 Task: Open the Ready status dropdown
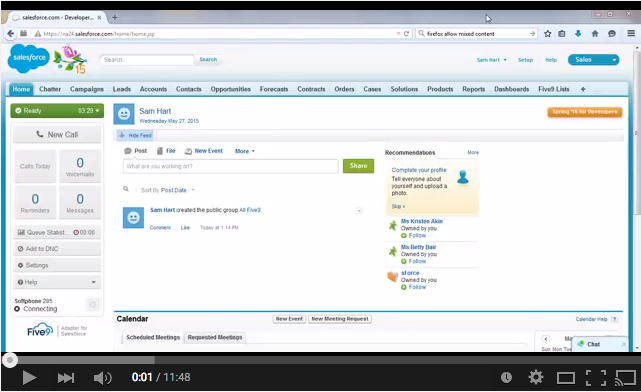point(97,111)
